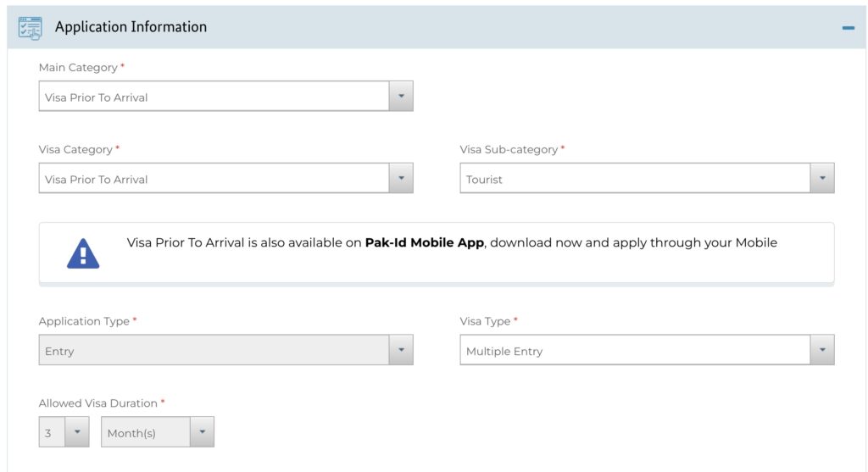Select the duration number field showing 3

[x=51, y=432]
